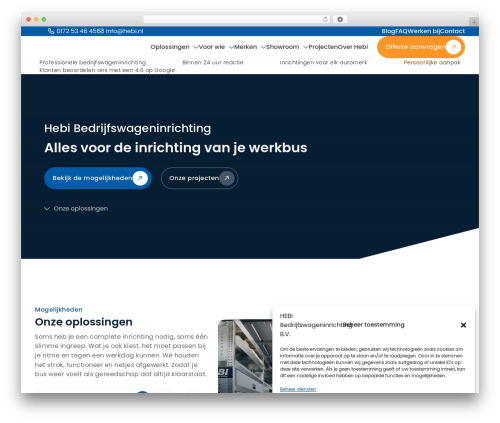Screen dimensions: 500x423
Task: Expand the Showroom menu
Action: 287,47
